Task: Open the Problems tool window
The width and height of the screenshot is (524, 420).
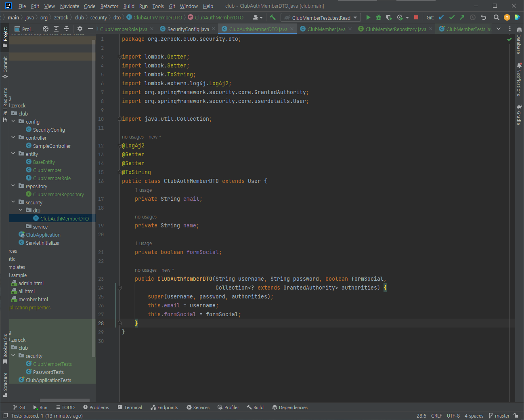Action: click(96, 407)
